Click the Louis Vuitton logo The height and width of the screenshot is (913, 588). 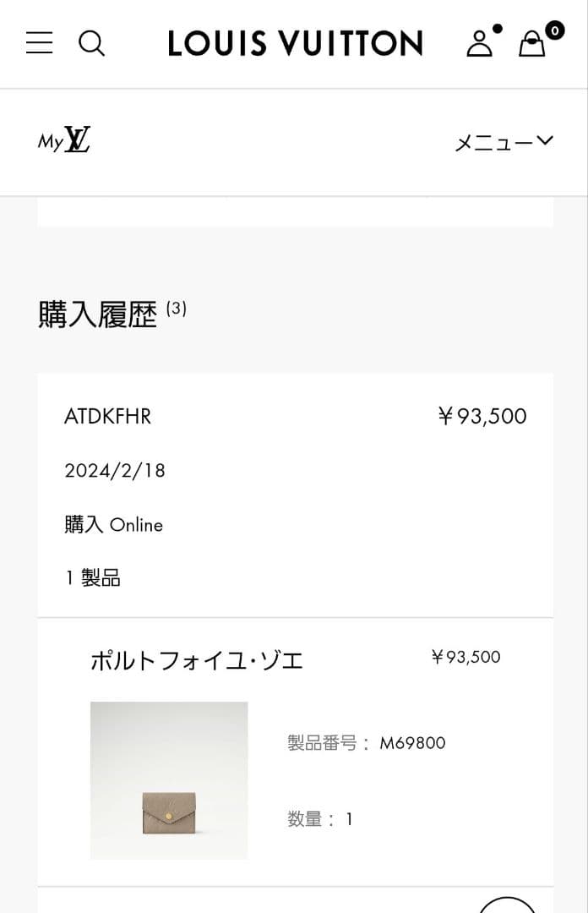pyautogui.click(x=294, y=43)
